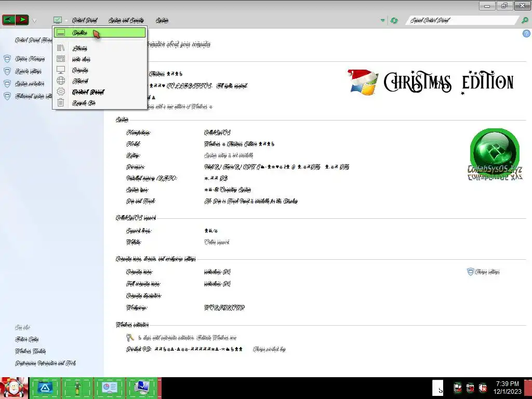Open Advanced system settings link

pos(33,96)
